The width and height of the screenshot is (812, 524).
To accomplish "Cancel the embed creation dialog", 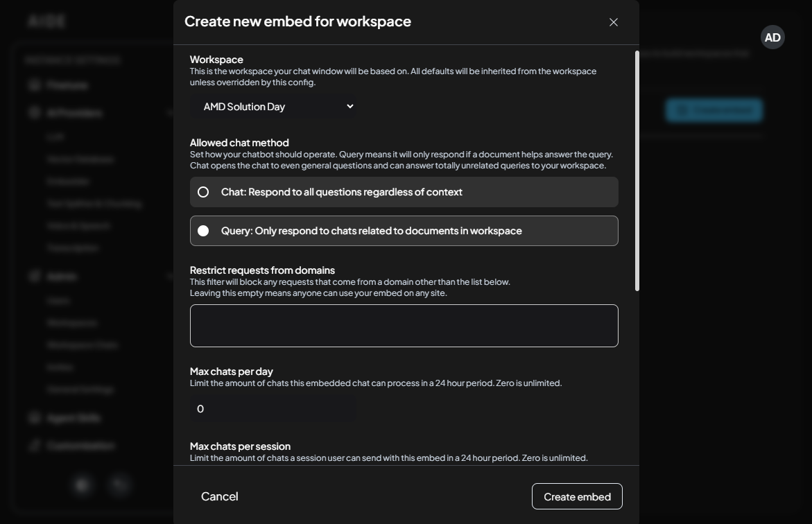I will coord(220,496).
